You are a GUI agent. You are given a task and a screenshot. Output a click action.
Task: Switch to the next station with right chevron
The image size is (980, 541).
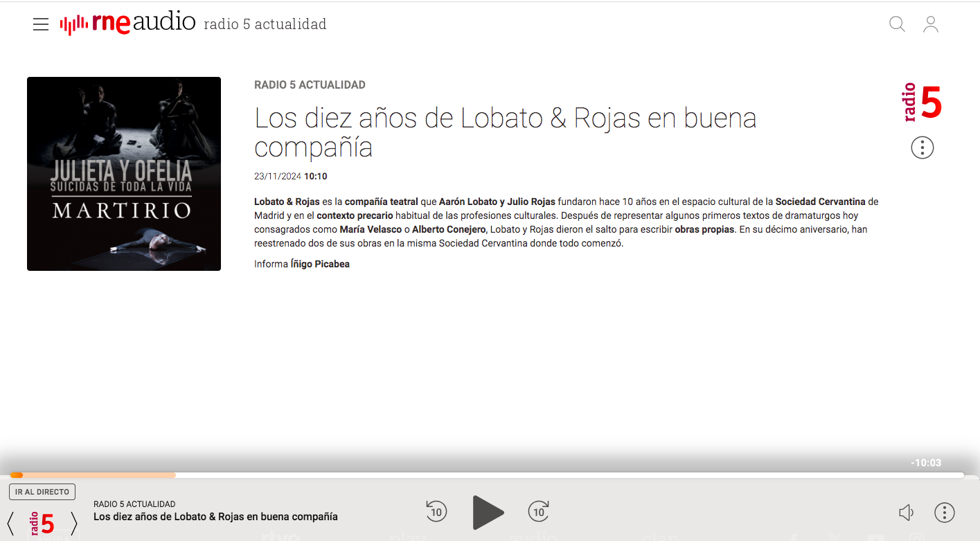tap(74, 523)
